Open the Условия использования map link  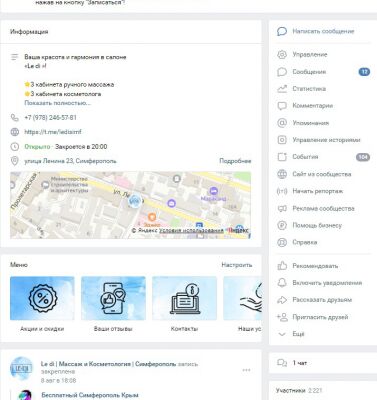coord(191,230)
